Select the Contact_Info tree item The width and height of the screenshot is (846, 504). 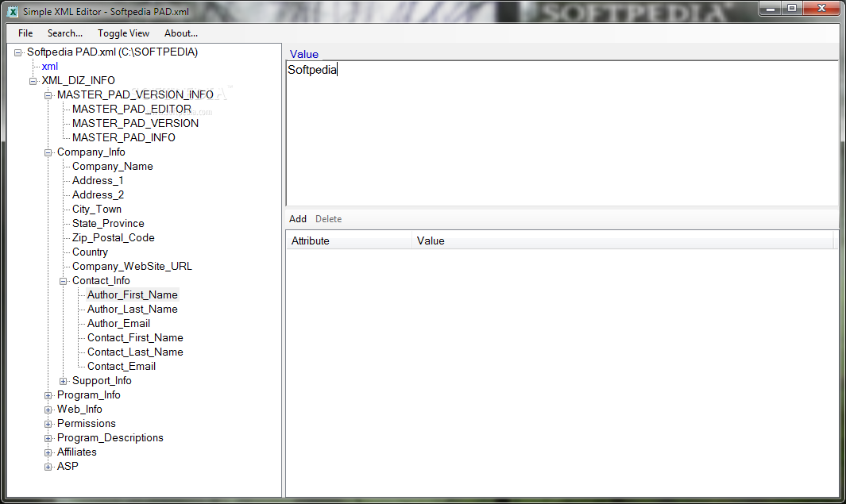pyautogui.click(x=101, y=280)
